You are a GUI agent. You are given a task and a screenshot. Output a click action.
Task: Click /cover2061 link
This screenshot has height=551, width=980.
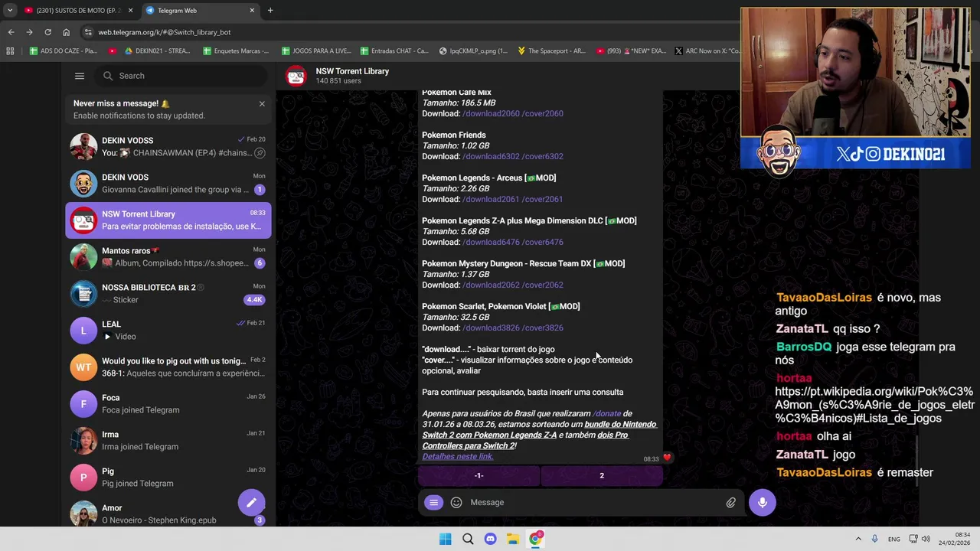point(543,199)
